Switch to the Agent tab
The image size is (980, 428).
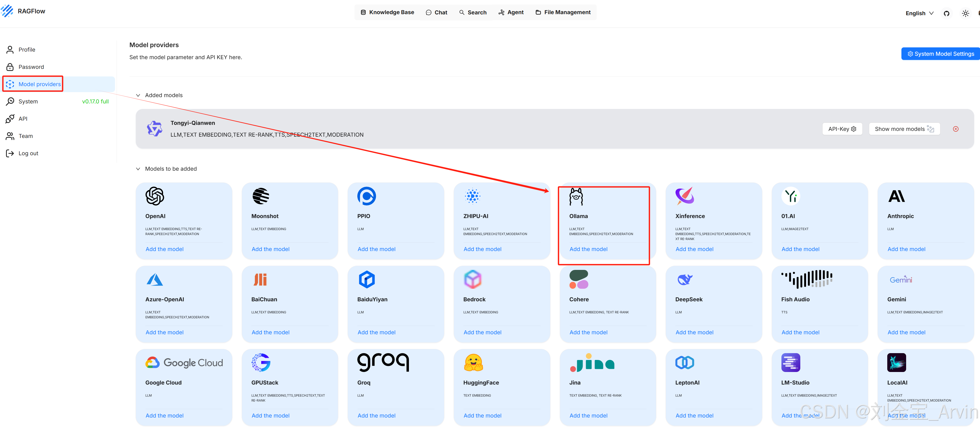tap(511, 13)
